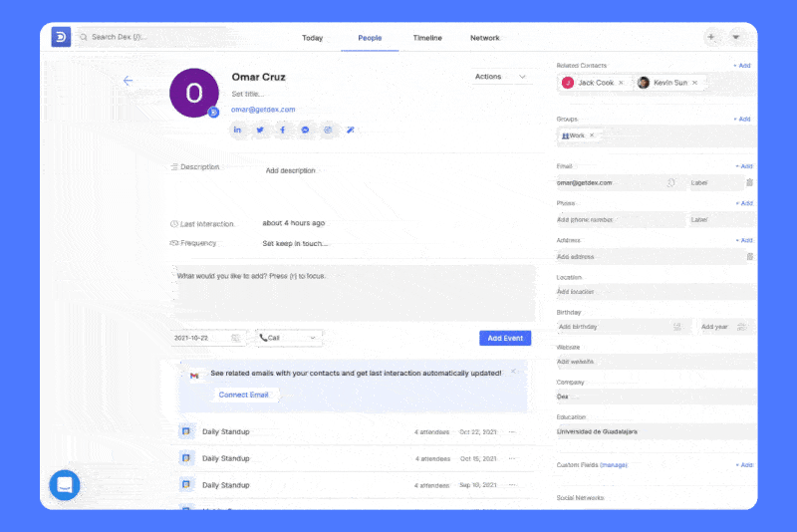Click the Facebook social icon
Image resolution: width=797 pixels, height=532 pixels.
pyautogui.click(x=282, y=131)
